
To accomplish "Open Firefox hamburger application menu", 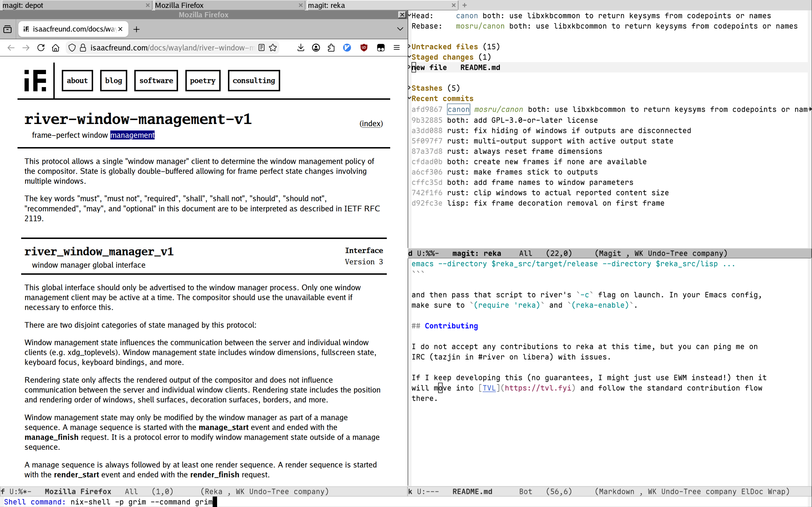I will click(396, 48).
